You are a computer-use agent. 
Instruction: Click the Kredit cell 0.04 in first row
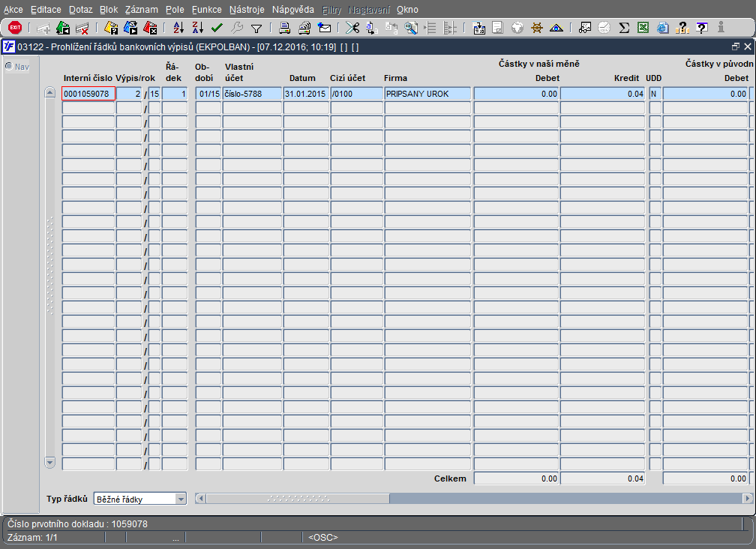[602, 94]
